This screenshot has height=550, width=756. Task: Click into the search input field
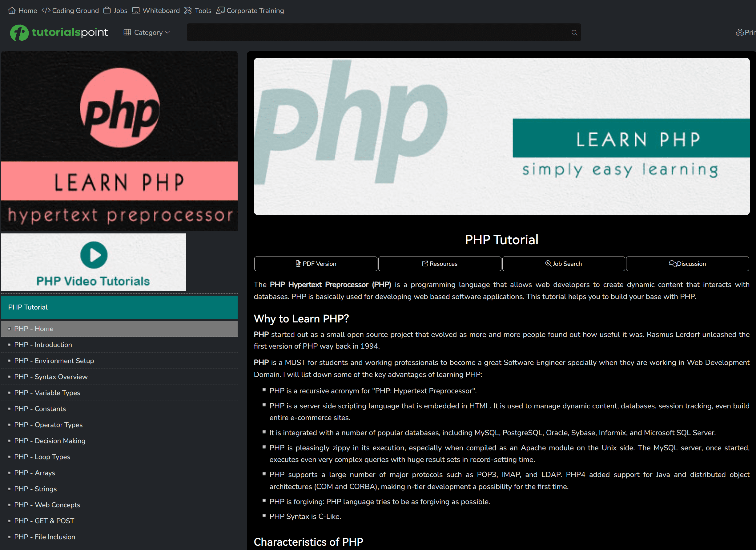(377, 33)
